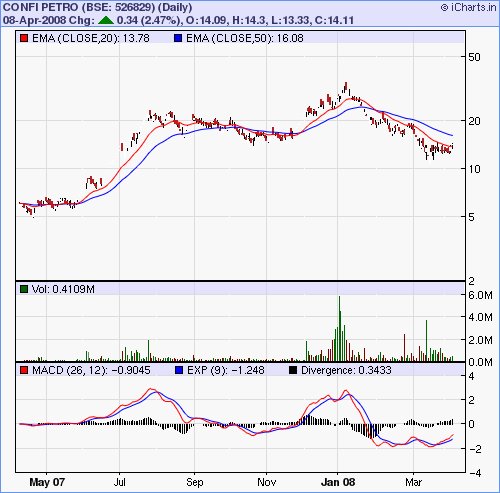
Task: Click the red MACD legend swatch
Action: pyautogui.click(x=24, y=370)
